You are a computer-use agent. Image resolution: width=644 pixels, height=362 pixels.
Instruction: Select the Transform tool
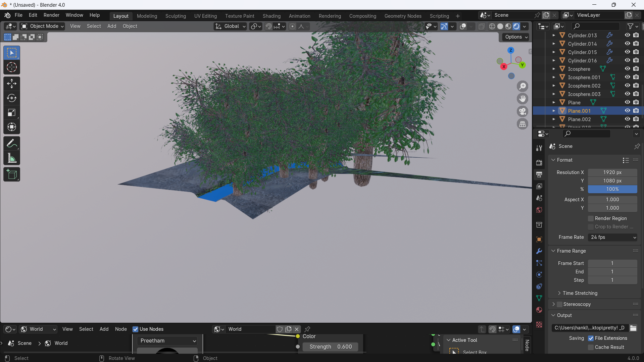click(12, 127)
